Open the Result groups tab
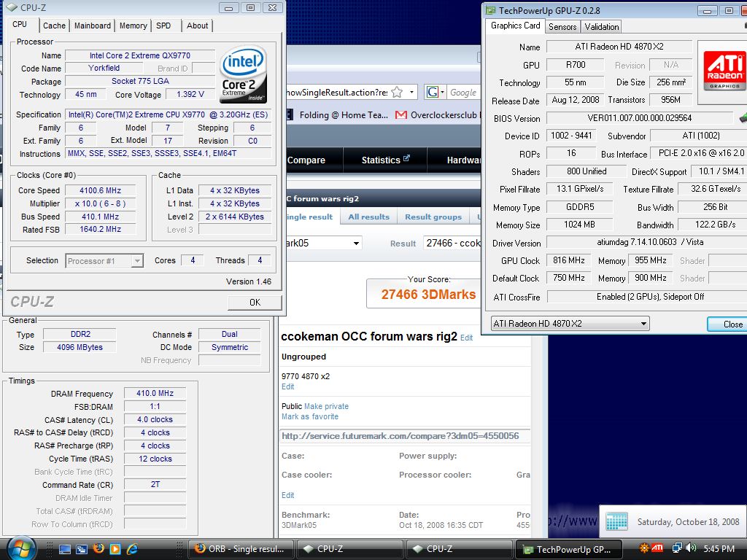The width and height of the screenshot is (747, 560). click(x=433, y=217)
